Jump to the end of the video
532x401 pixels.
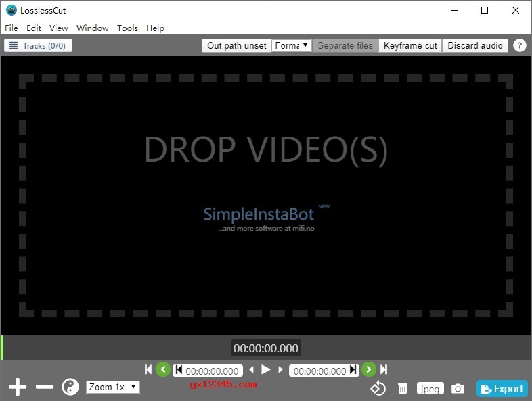pos(384,369)
